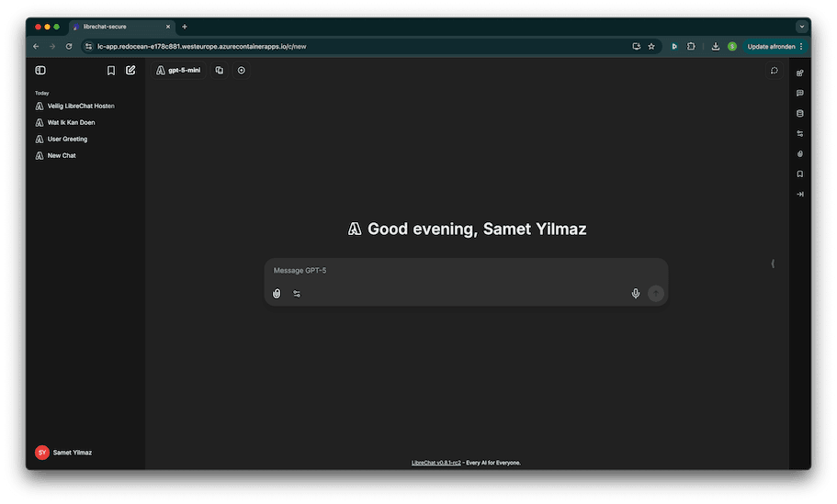Attach a file using the message box paperclip

(x=277, y=294)
